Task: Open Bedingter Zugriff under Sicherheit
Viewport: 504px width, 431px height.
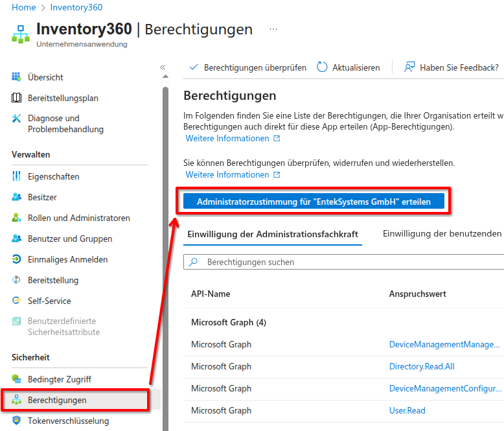Action: coord(59,379)
